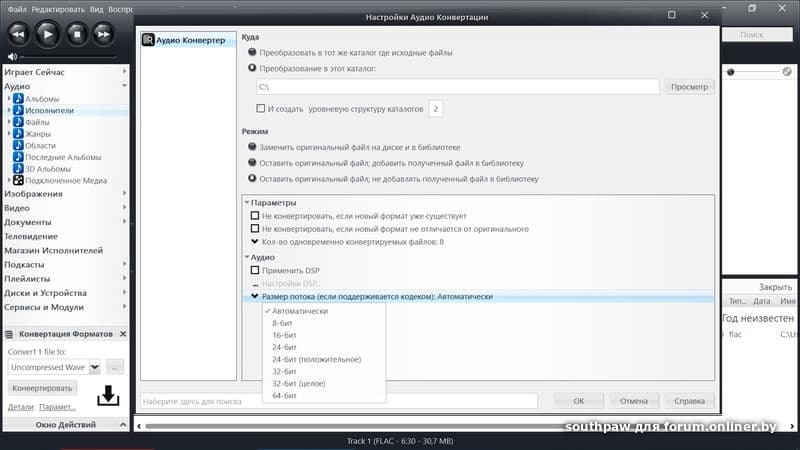The height and width of the screenshot is (450, 800).
Task: Click the volume slider track
Action: pos(69,57)
